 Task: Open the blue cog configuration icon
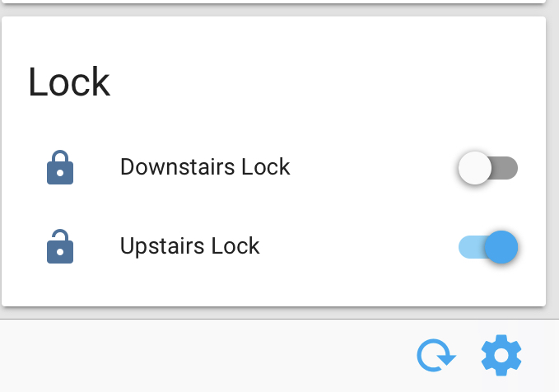pos(501,356)
